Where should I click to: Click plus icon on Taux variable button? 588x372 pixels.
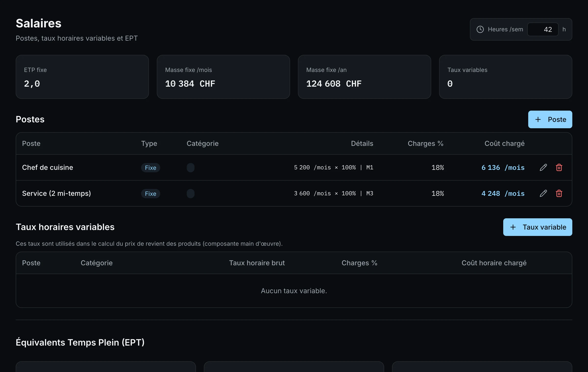pos(513,227)
